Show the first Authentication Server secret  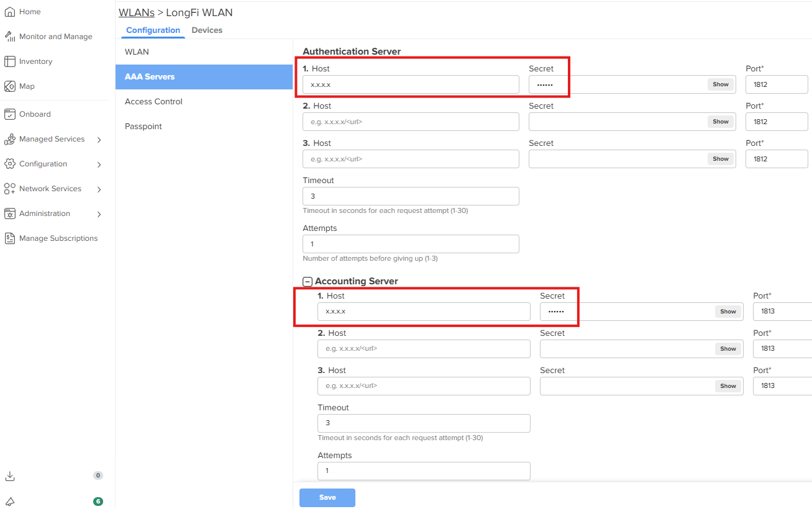[721, 84]
